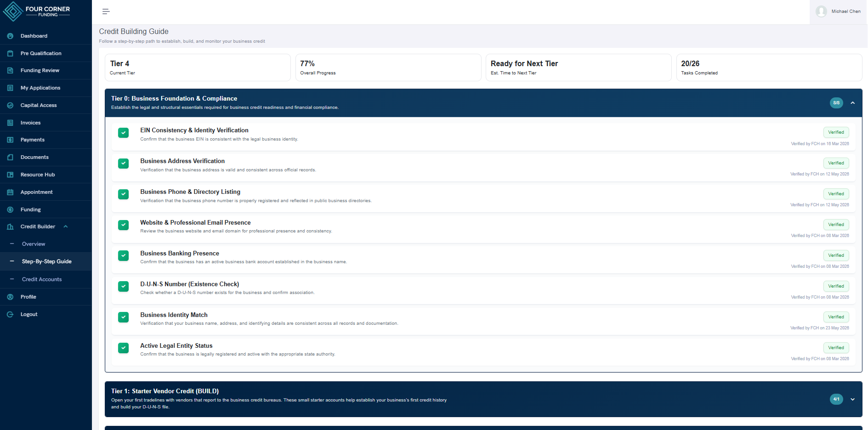Click Tier 0: Business Foundation & Compliance header
Image resolution: width=868 pixels, height=430 pixels.
(x=483, y=103)
